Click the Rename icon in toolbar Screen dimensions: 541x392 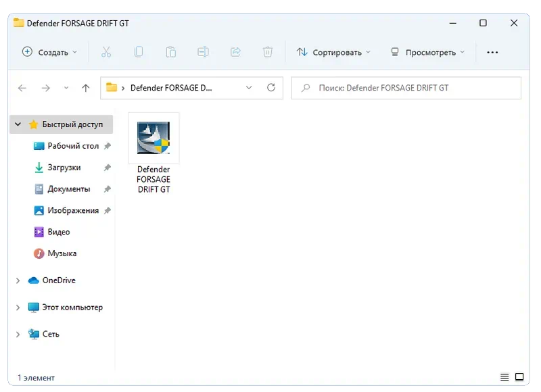pos(204,53)
